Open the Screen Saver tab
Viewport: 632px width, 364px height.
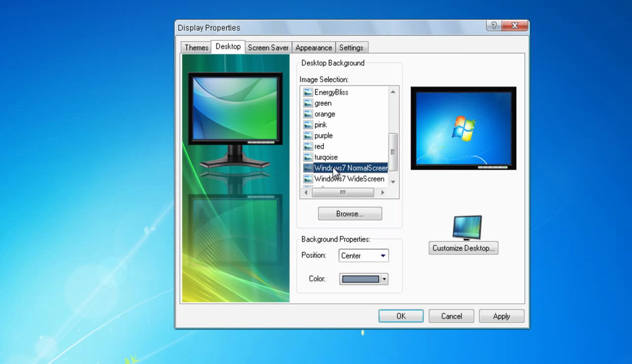[x=268, y=47]
